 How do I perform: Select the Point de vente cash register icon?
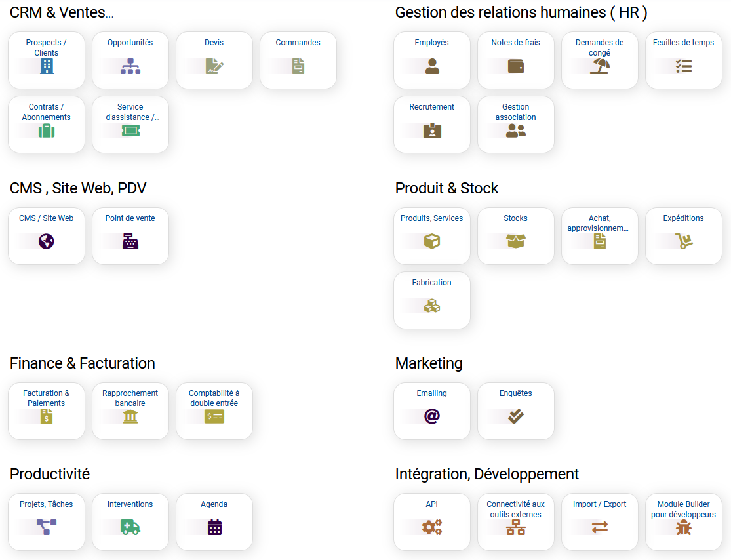(x=130, y=242)
